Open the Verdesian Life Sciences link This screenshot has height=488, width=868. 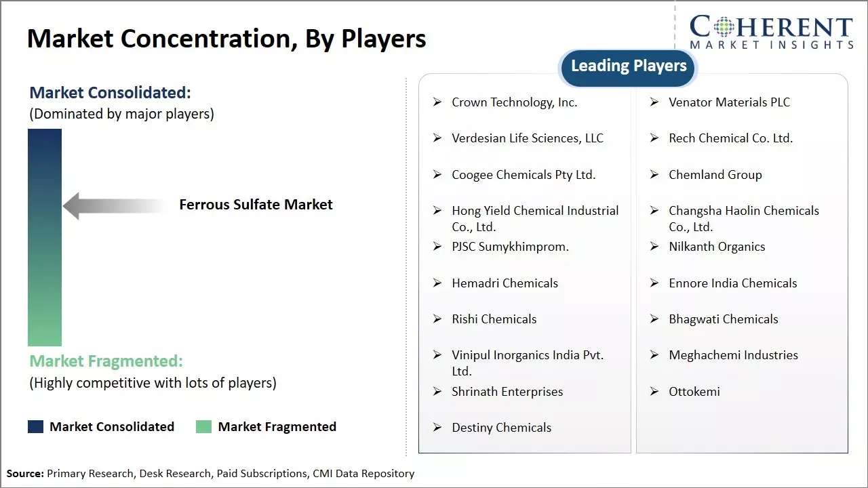(x=528, y=138)
